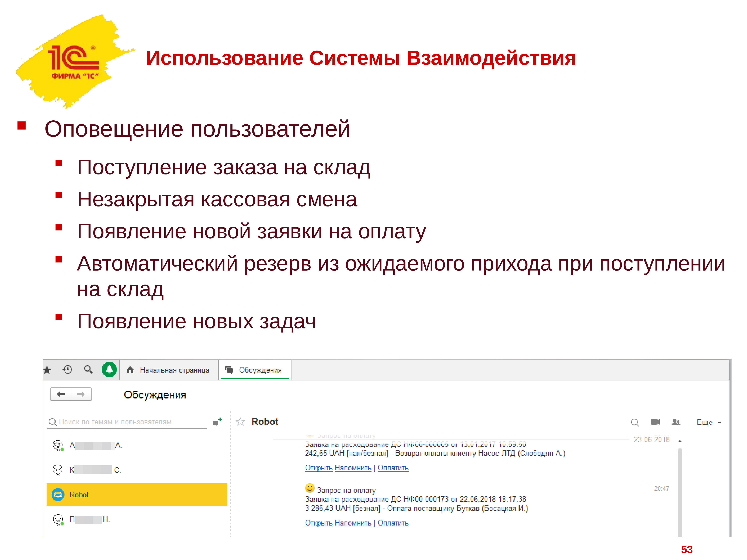Switch to the Обсуждения tab
The width and height of the screenshot is (747, 560).
point(255,370)
